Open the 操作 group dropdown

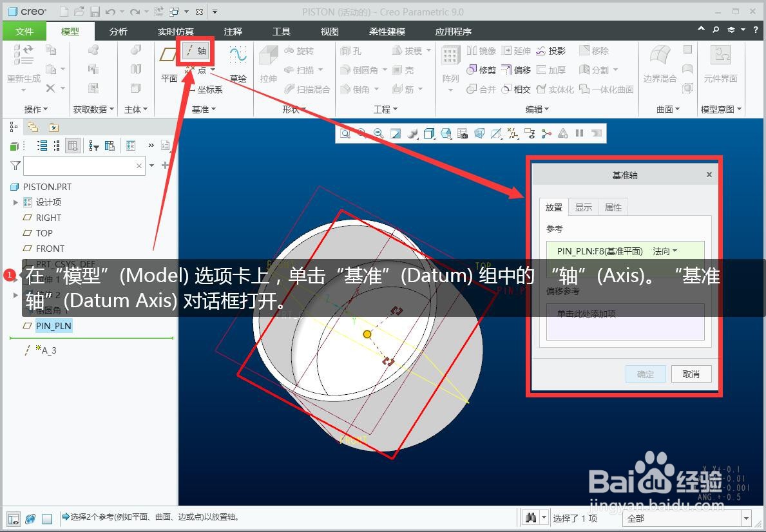pyautogui.click(x=35, y=109)
